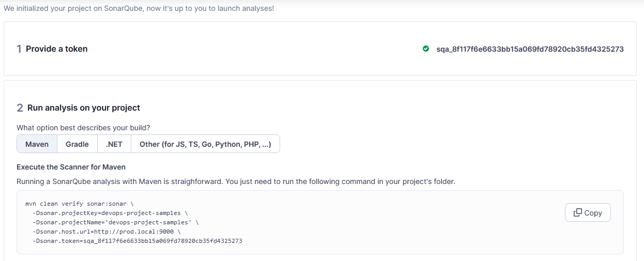Choose the .NET build option

pos(114,144)
